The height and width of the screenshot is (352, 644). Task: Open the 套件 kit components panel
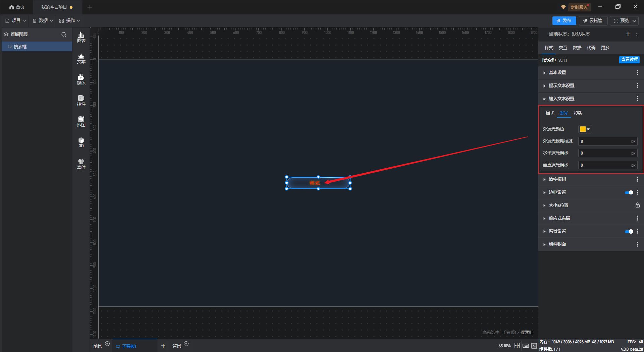click(x=81, y=164)
